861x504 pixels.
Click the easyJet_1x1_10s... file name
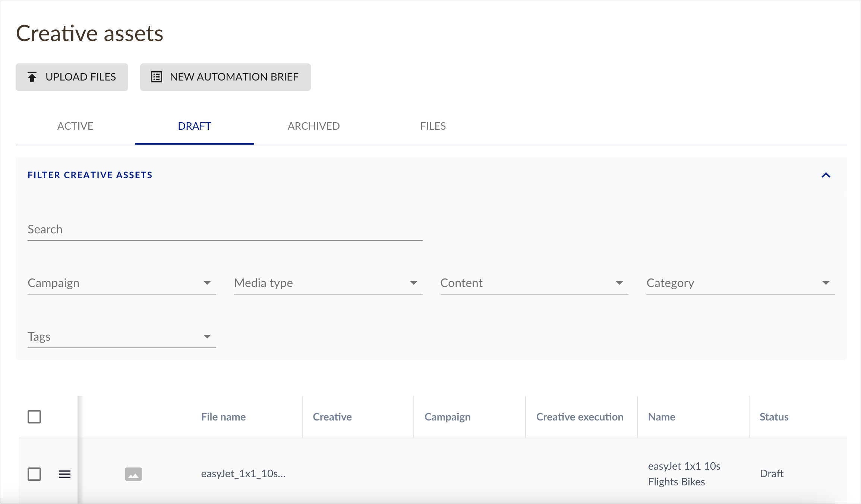tap(243, 474)
